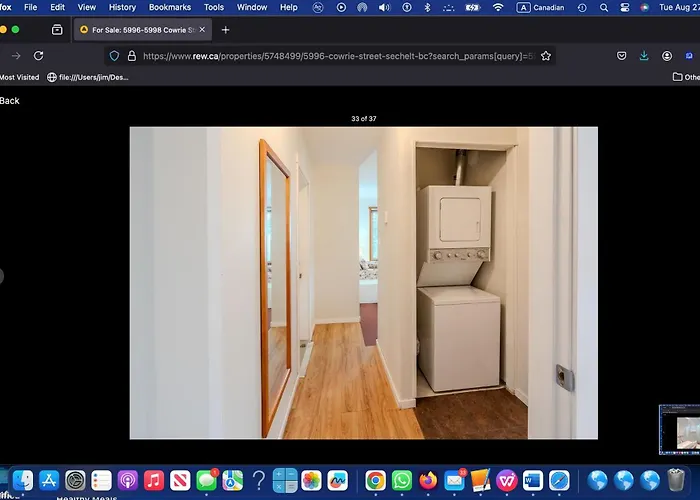Open the Firefox account icon
Viewport: 700px width, 500px height.
click(667, 56)
